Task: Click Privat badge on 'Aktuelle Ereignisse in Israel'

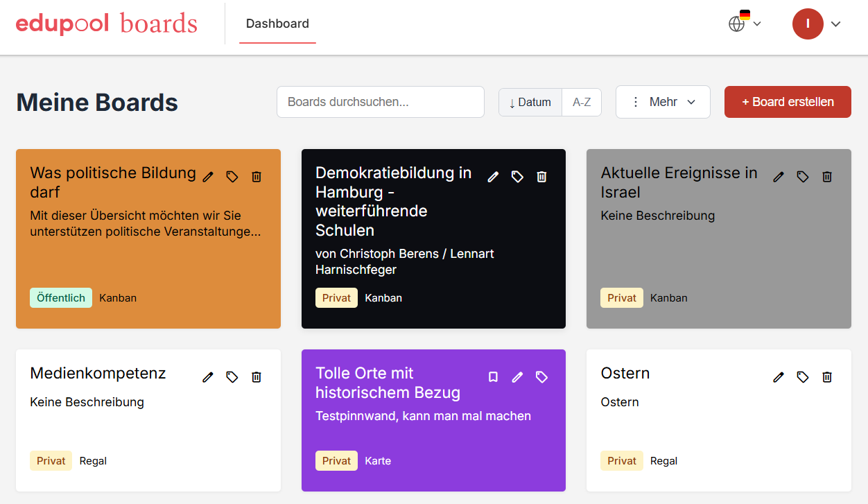Action: 622,298
